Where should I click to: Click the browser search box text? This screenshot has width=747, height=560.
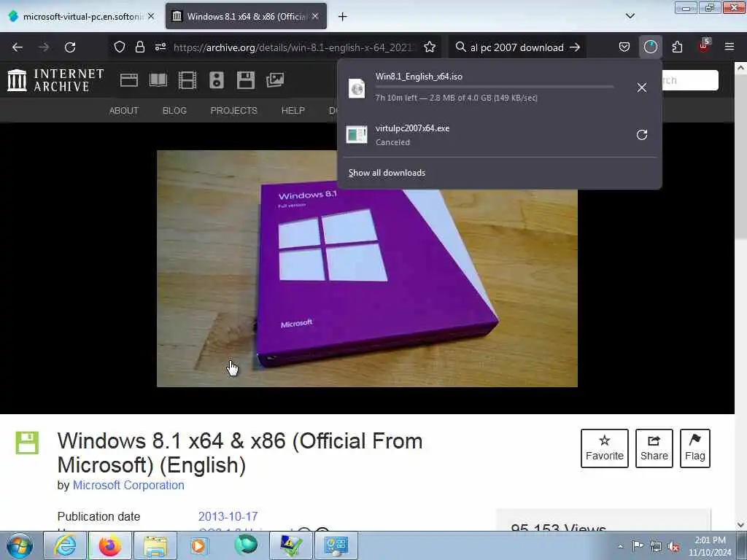coord(517,47)
